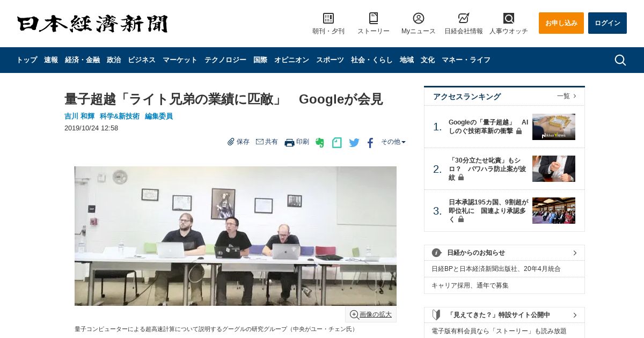644x338 pixels.
Task: Click lock icon on ranking item 2
Action: (461, 178)
